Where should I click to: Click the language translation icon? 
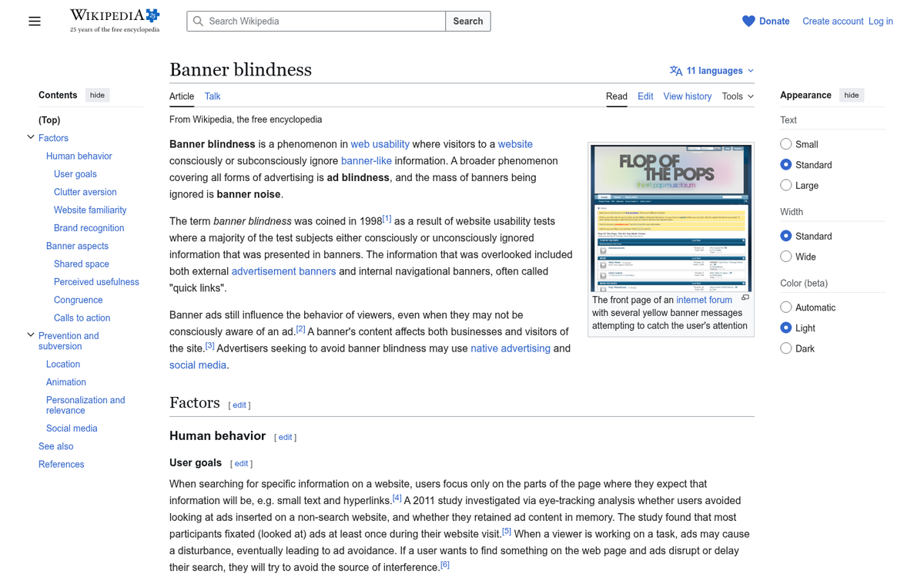(x=676, y=71)
